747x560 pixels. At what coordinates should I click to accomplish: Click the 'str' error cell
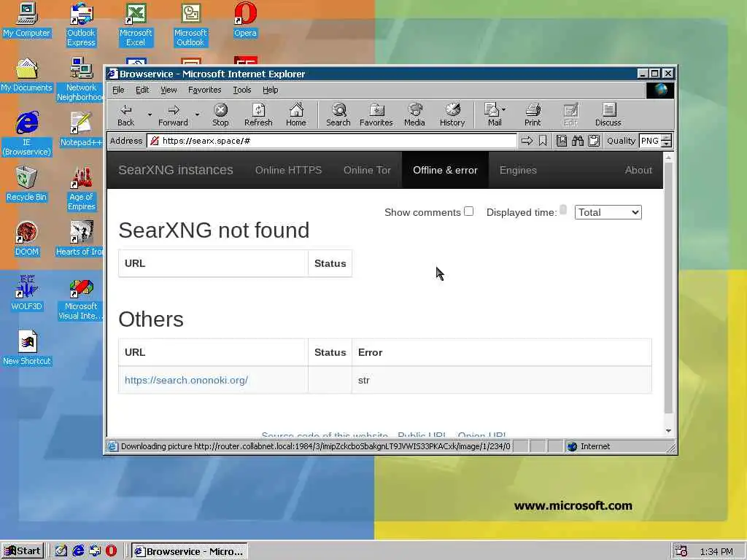(502, 381)
